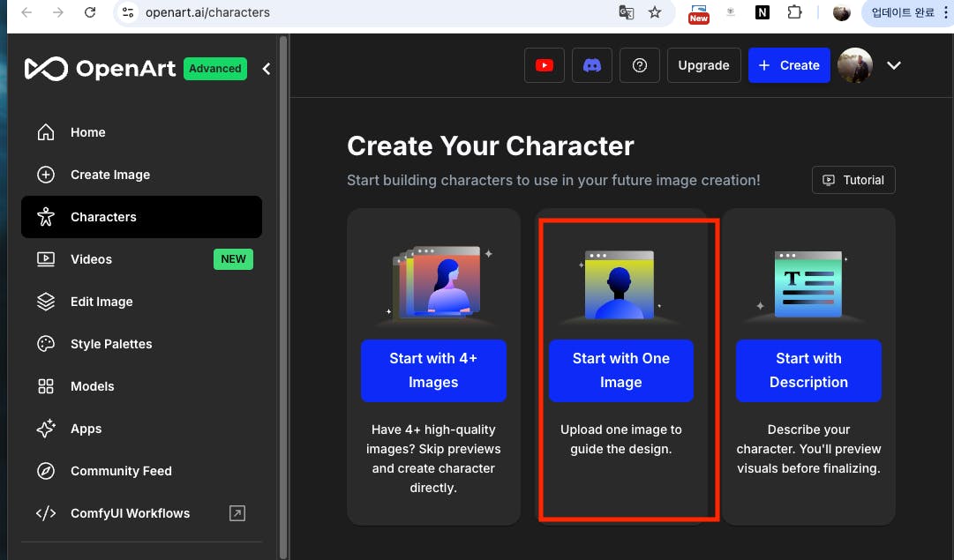Click the 업데이트 완료 update button
Image resolution: width=954 pixels, height=560 pixels.
(902, 12)
